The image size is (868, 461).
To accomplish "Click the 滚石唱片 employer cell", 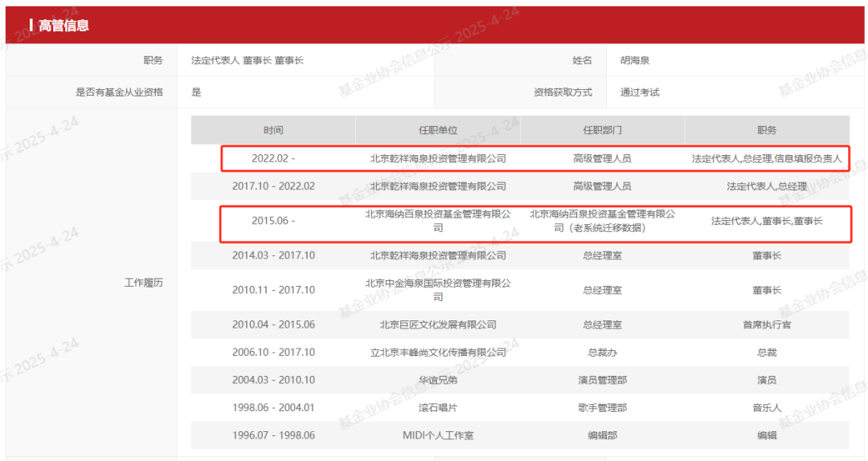I will (x=438, y=408).
